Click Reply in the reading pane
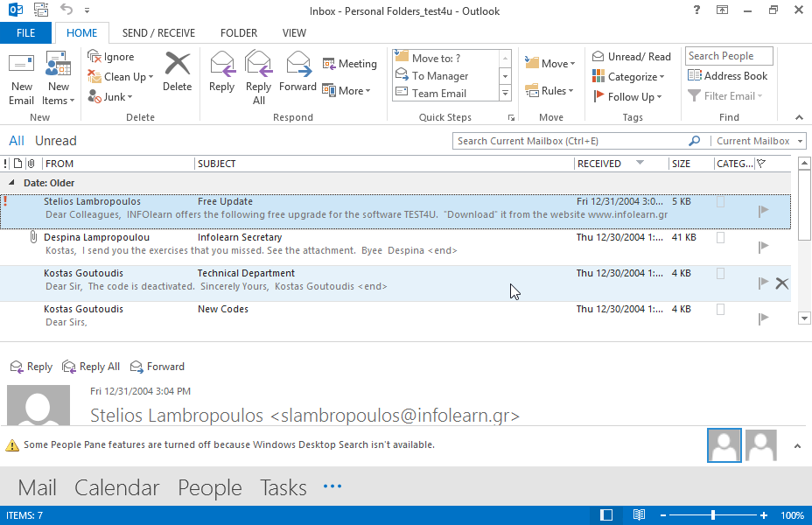 (x=31, y=367)
